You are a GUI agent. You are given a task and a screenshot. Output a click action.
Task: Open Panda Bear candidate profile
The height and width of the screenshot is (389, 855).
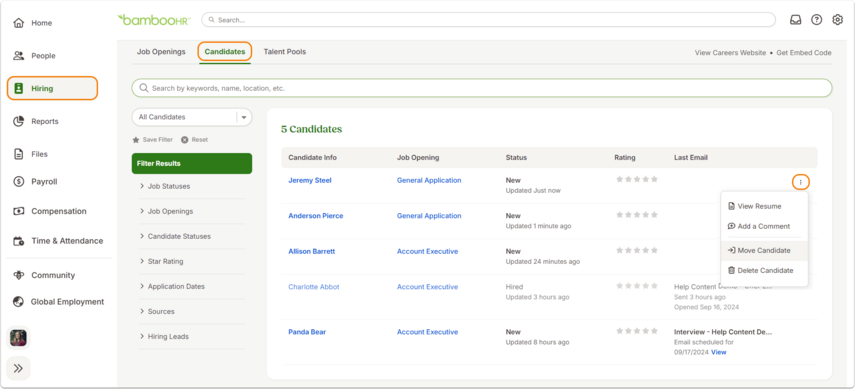(307, 332)
